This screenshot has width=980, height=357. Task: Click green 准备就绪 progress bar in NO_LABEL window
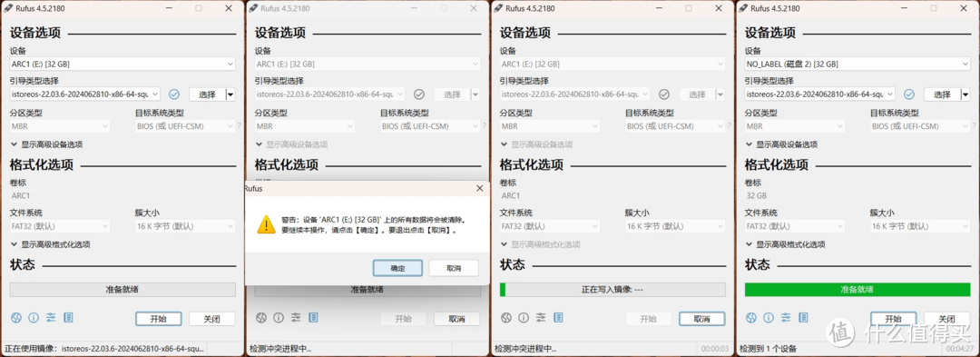pos(857,290)
